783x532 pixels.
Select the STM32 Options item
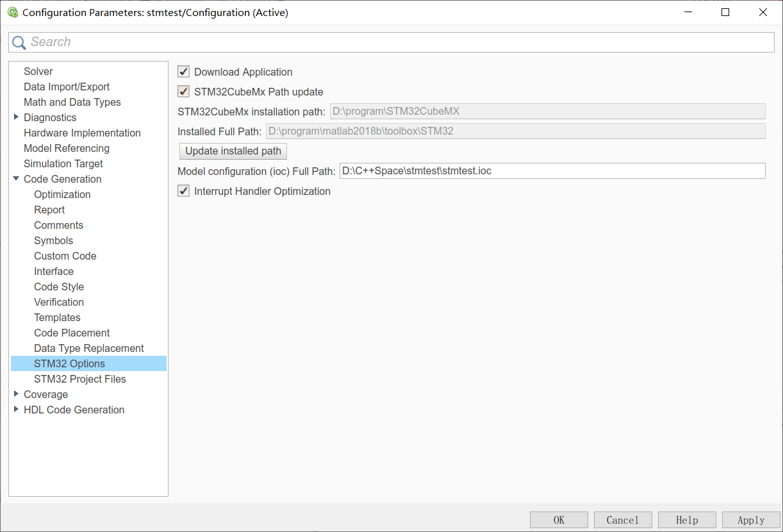click(x=88, y=363)
